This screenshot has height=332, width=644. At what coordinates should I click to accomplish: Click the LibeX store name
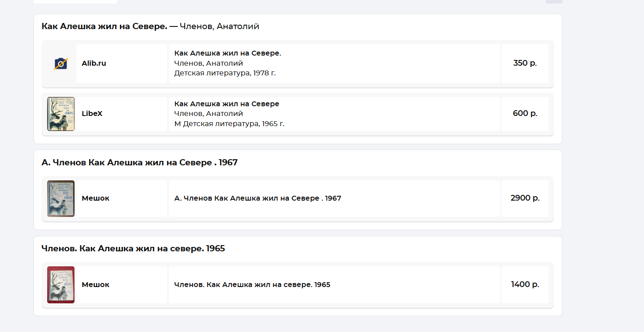click(92, 113)
